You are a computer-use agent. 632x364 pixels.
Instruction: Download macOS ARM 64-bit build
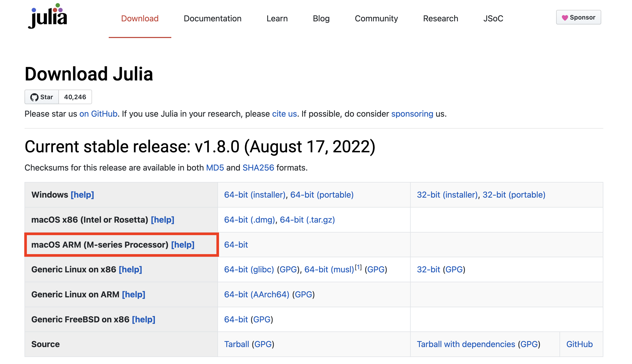pos(236,245)
